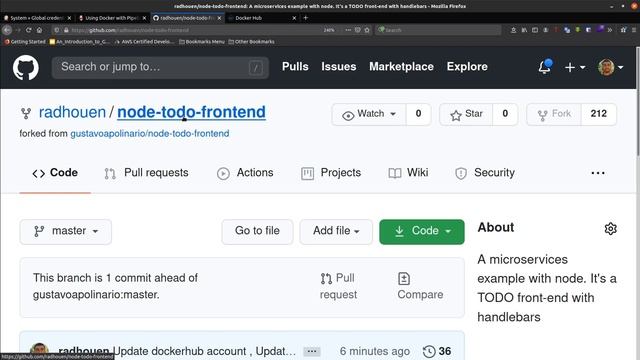640x360 pixels.
Task: Open the AWS Certified Develo... bookmark
Action: tap(144, 42)
